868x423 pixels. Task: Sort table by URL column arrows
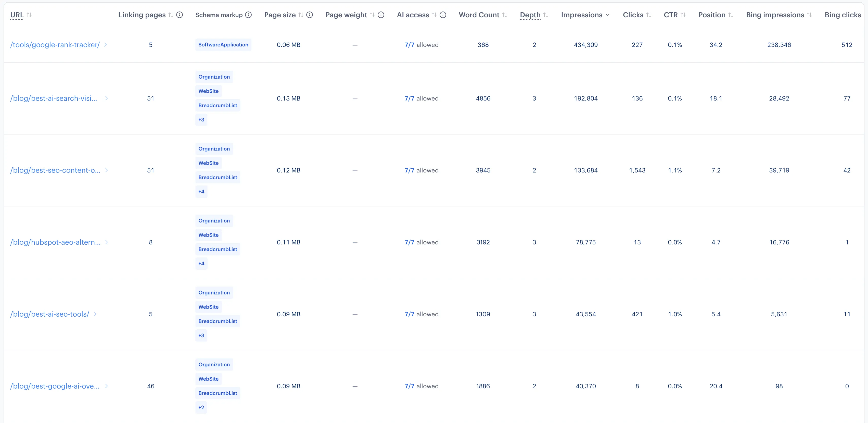[x=29, y=15]
